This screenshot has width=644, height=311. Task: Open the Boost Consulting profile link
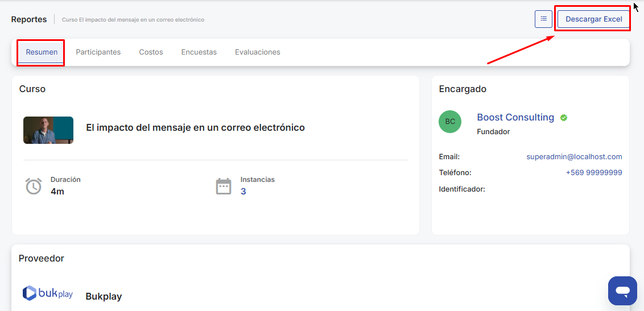[515, 117]
